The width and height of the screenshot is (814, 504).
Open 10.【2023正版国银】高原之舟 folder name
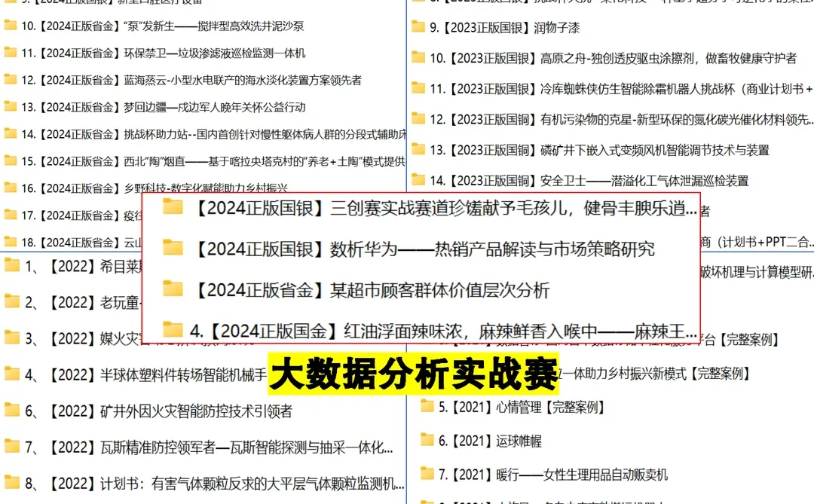[x=613, y=58]
